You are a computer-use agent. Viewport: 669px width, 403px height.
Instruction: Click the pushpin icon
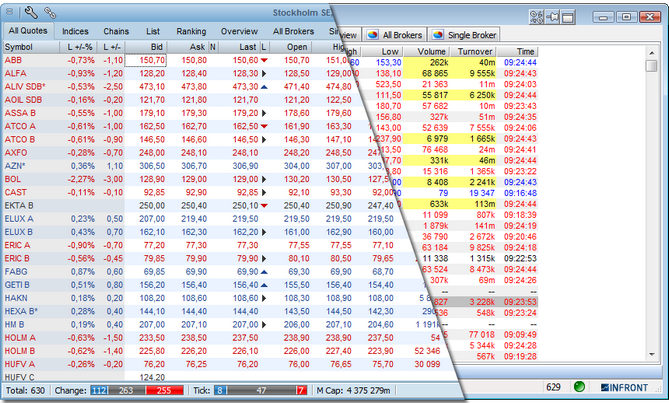(x=552, y=17)
